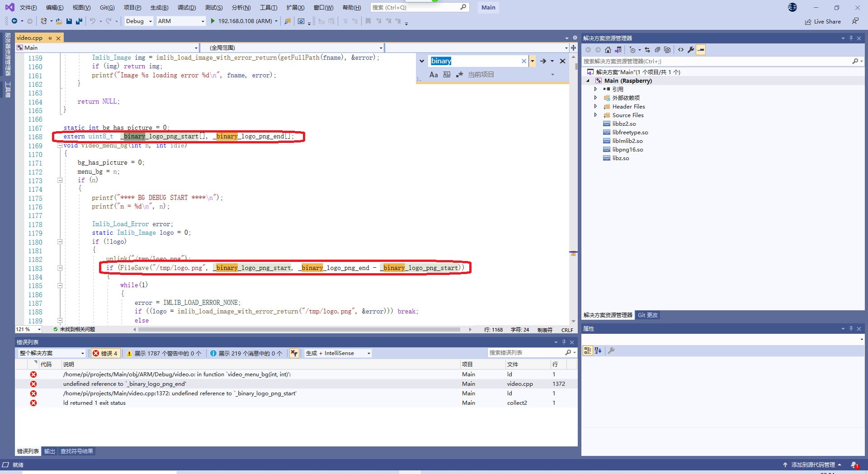
Task: Switch to the 查找符号结果 tab
Action: 77,451
